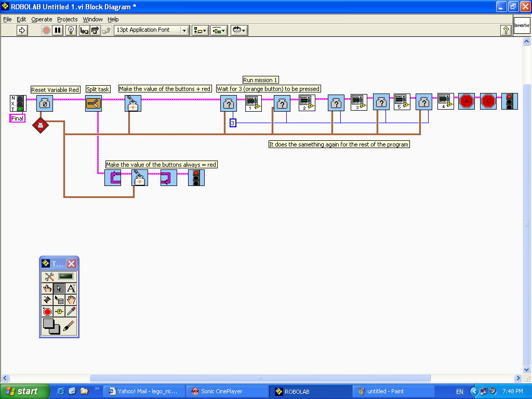Select the Position/Size tool arrow
This screenshot has width=532, height=399.
(x=59, y=289)
